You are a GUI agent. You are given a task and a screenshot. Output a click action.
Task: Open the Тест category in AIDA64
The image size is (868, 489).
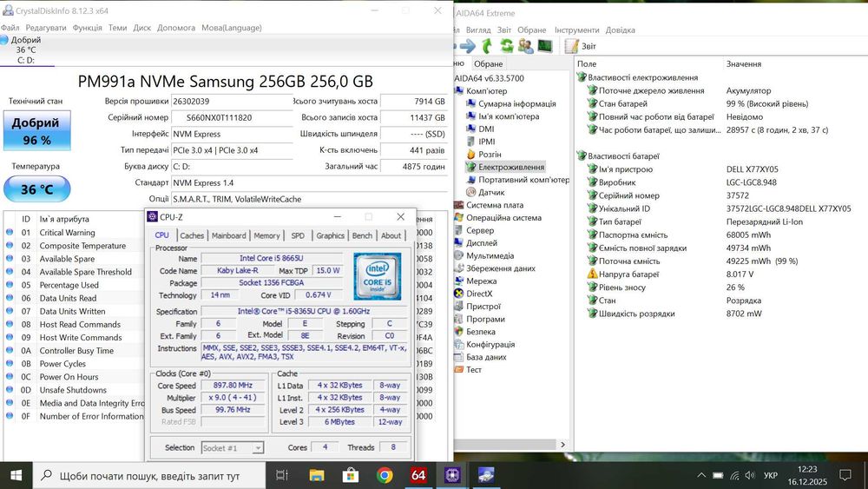tap(468, 369)
